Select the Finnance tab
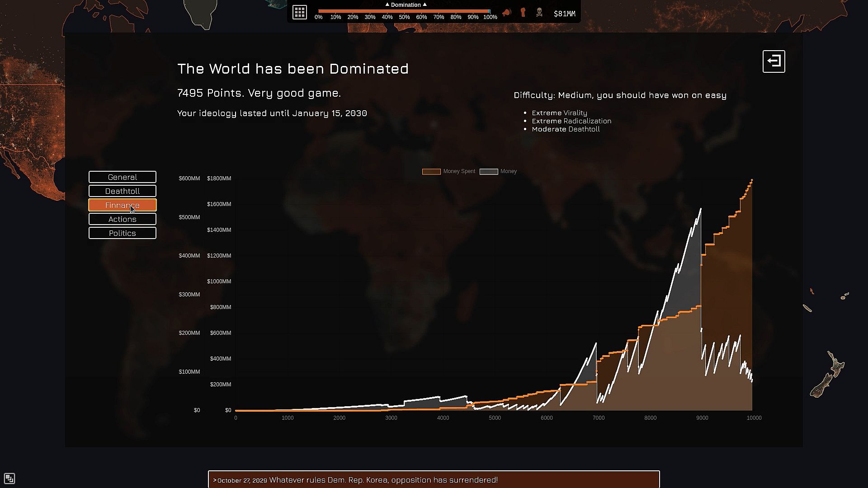The width and height of the screenshot is (868, 488). pos(123,205)
